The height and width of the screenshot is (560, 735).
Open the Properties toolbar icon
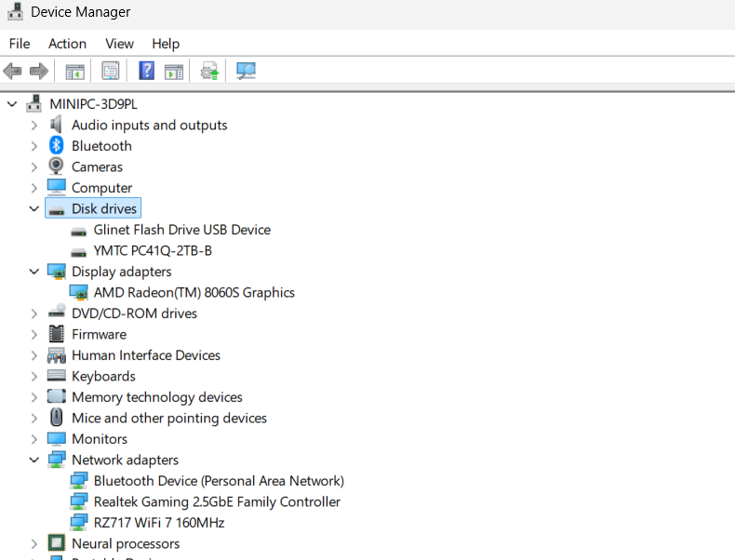[x=111, y=72]
